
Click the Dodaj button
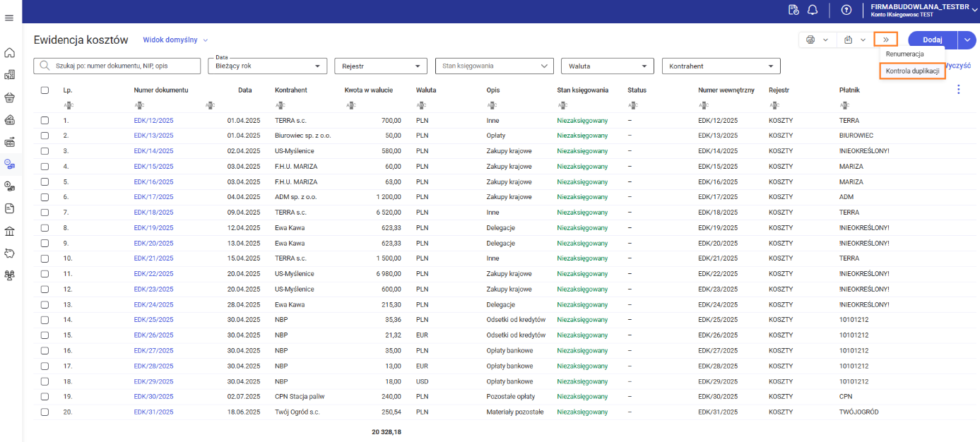coord(933,40)
